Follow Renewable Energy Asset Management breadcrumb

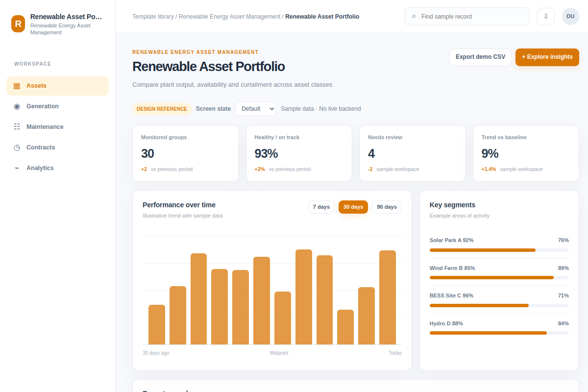pos(229,17)
